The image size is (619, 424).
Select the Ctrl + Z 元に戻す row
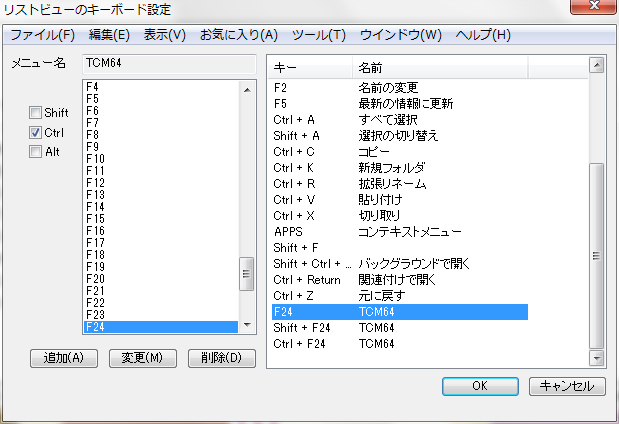pyautogui.click(x=400, y=296)
